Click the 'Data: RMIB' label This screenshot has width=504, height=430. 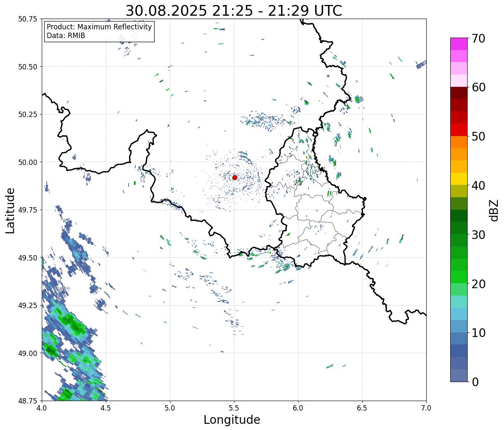point(66,36)
